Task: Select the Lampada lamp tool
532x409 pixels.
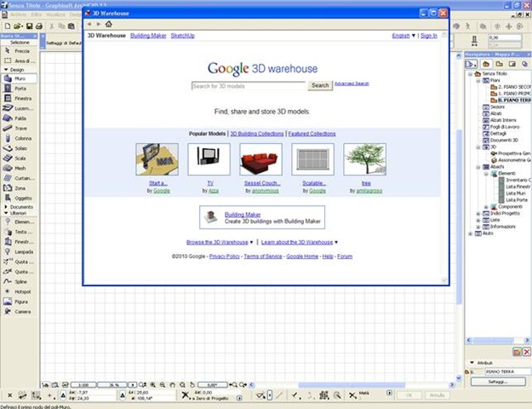Action: (19, 251)
